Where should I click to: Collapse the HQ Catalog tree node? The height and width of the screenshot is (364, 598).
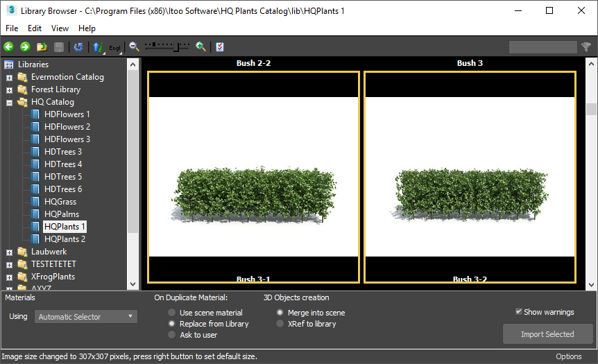(x=10, y=103)
